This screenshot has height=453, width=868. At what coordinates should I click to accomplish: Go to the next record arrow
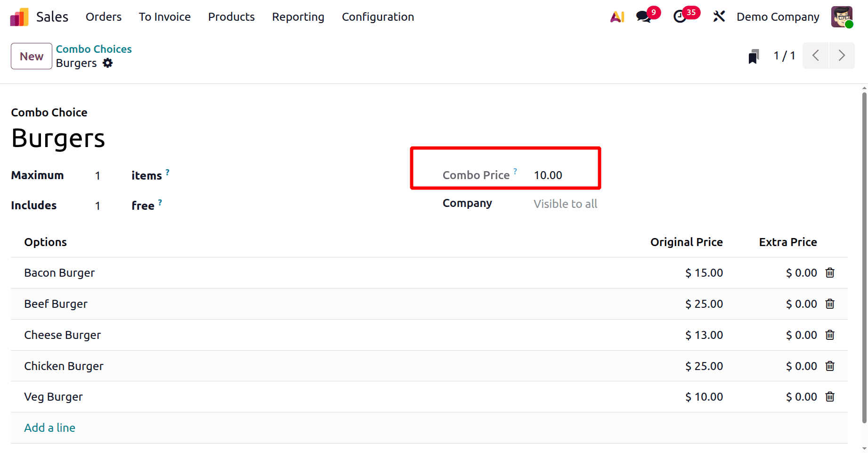842,56
